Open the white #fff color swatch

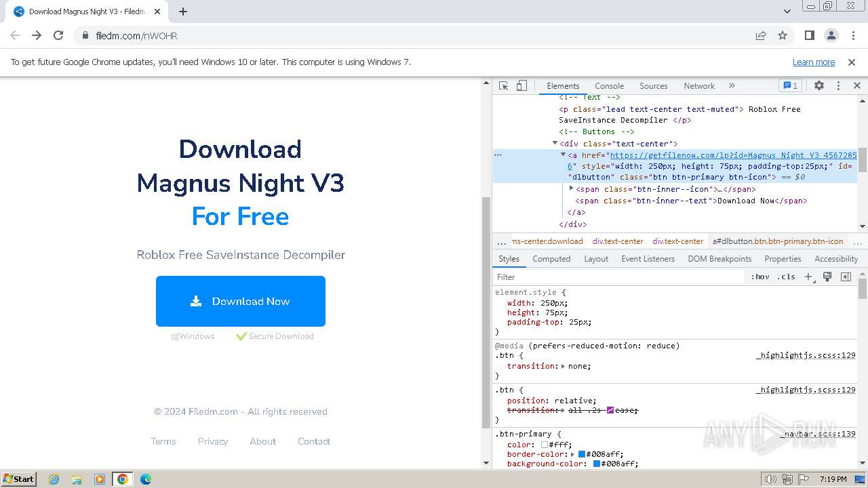click(545, 445)
